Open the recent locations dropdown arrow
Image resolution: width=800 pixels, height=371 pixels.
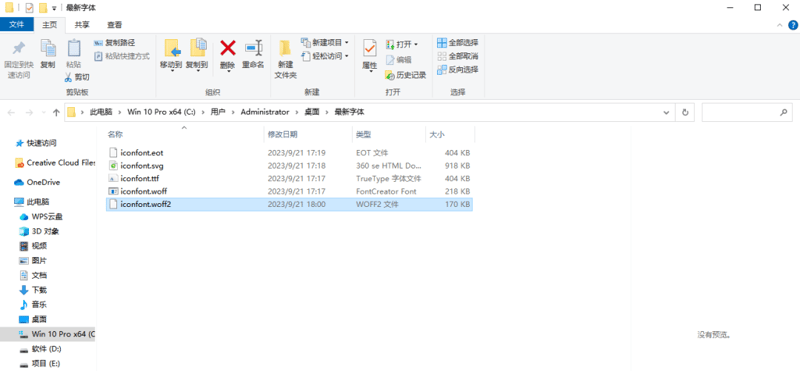[43, 112]
